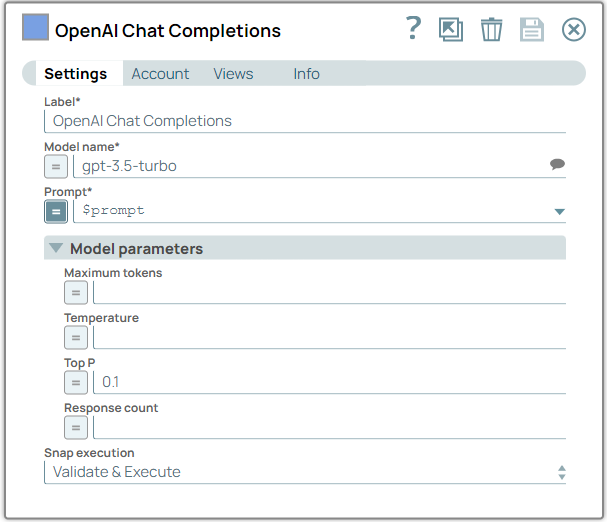Disable expression mode for Prompt

point(56,211)
